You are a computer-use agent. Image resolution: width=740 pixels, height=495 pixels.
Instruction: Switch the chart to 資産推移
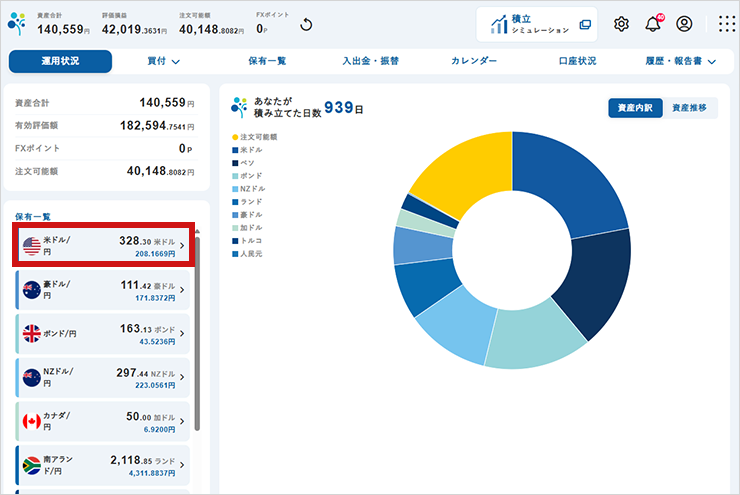(689, 108)
